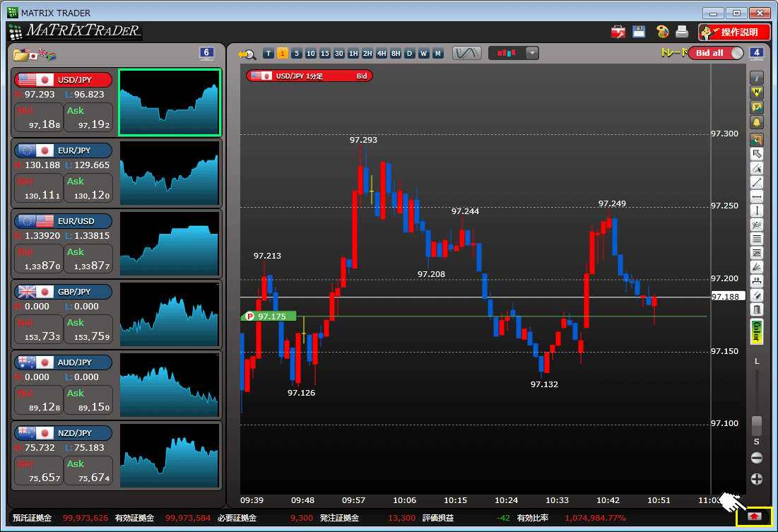Viewport: 778px width, 532px height.
Task: Click the printer icon
Action: 682,32
